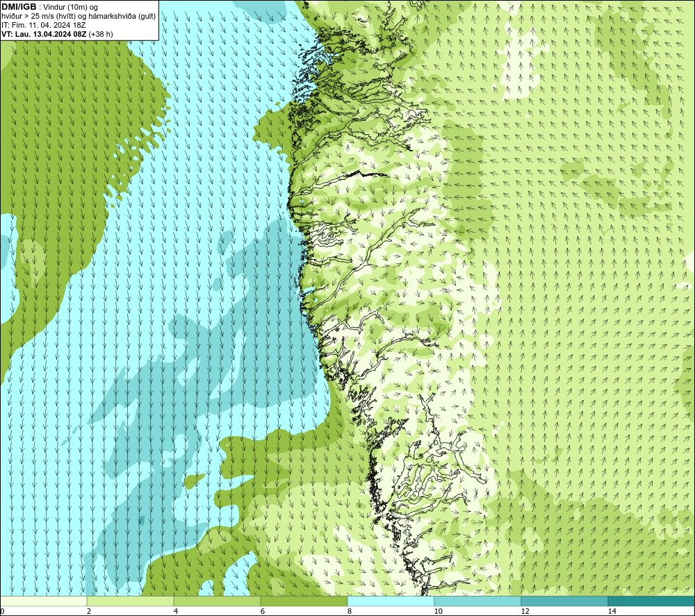This screenshot has height=616, width=695.
Task: Click the scale label '0'
Action: [x=3, y=611]
